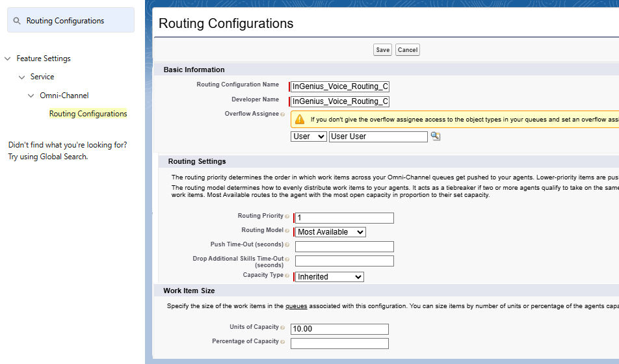Screen dimensions: 619x364
Task: Click the Save button
Action: (x=382, y=50)
